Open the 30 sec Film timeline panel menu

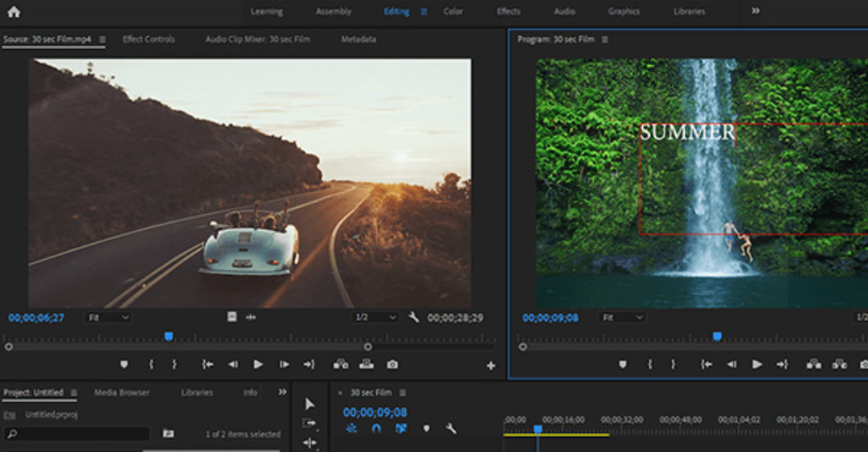click(403, 392)
